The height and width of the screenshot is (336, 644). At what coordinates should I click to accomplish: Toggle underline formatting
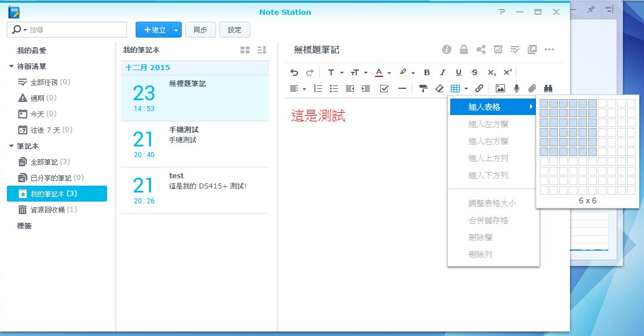[x=458, y=73]
